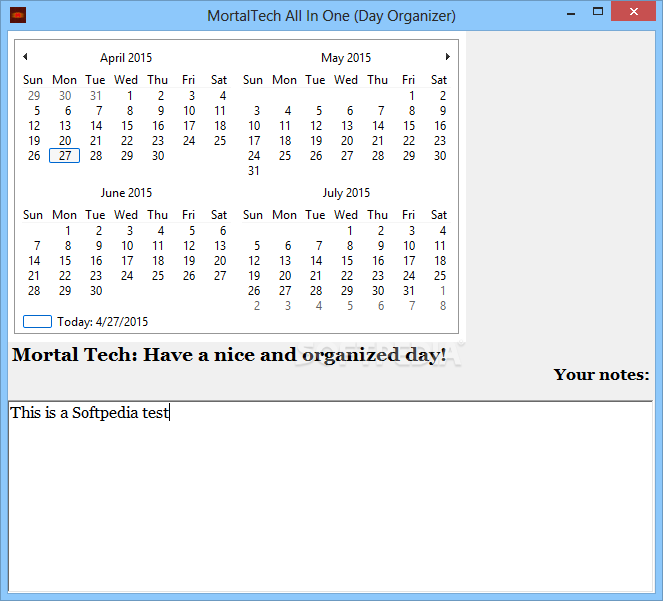This screenshot has width=663, height=601.
Task: Select June 30 in the calendar
Action: [96, 291]
